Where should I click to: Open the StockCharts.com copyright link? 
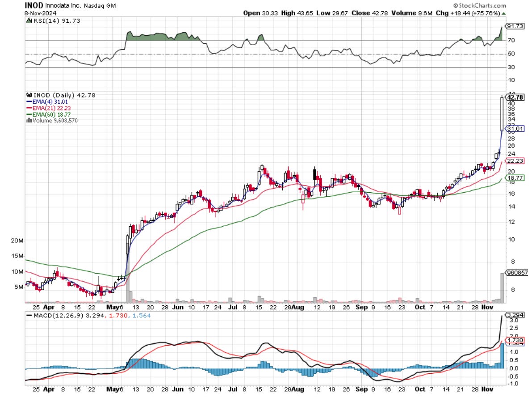479,5
